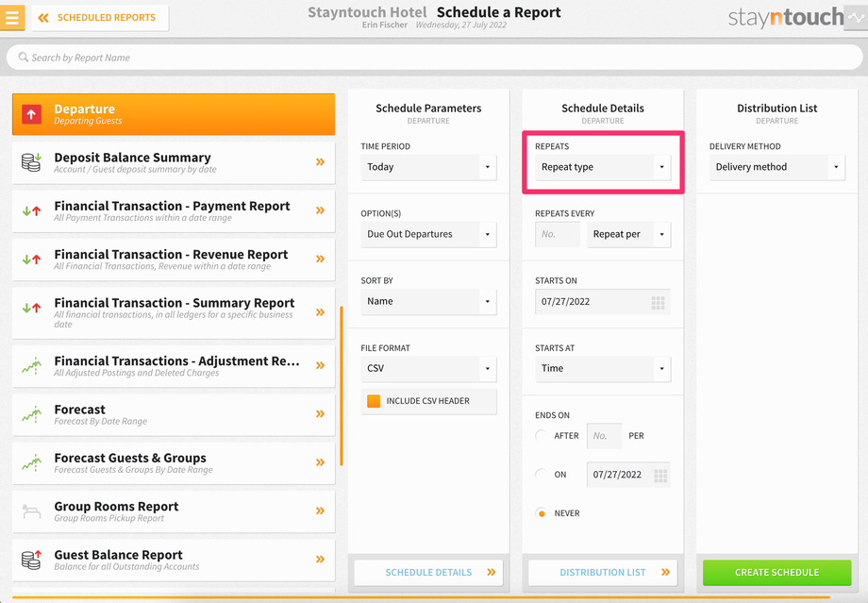
Task: Select the Never radio button
Action: click(542, 513)
